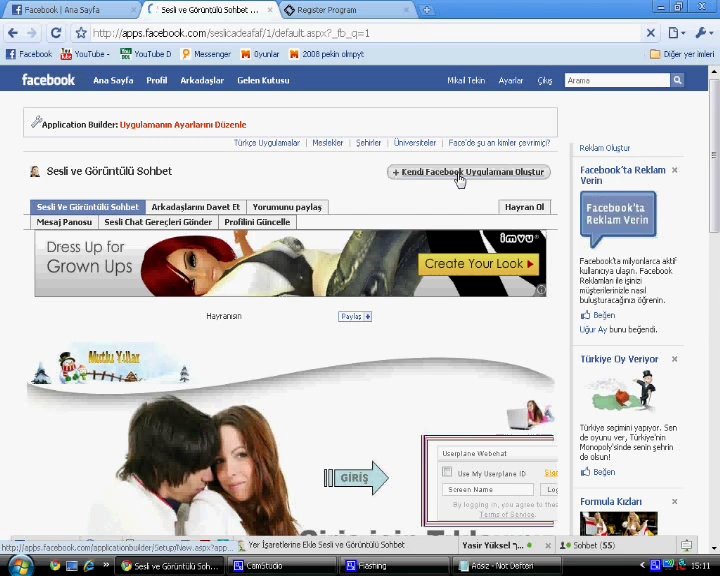Viewport: 720px width, 576px height.
Task: Open Profil in Facebook menu
Action: [157, 80]
